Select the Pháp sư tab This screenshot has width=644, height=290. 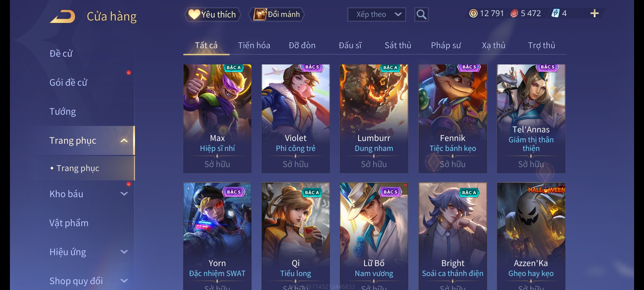pos(446,45)
